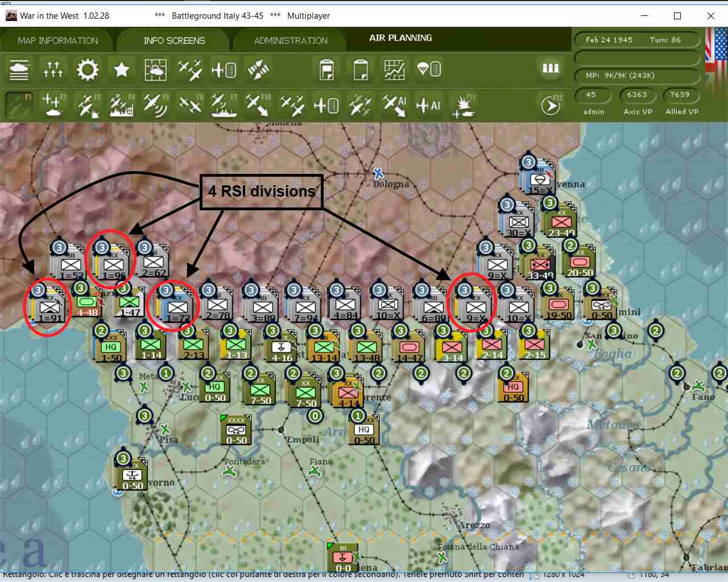
Task: Click the flag document report icon
Action: coord(326,70)
